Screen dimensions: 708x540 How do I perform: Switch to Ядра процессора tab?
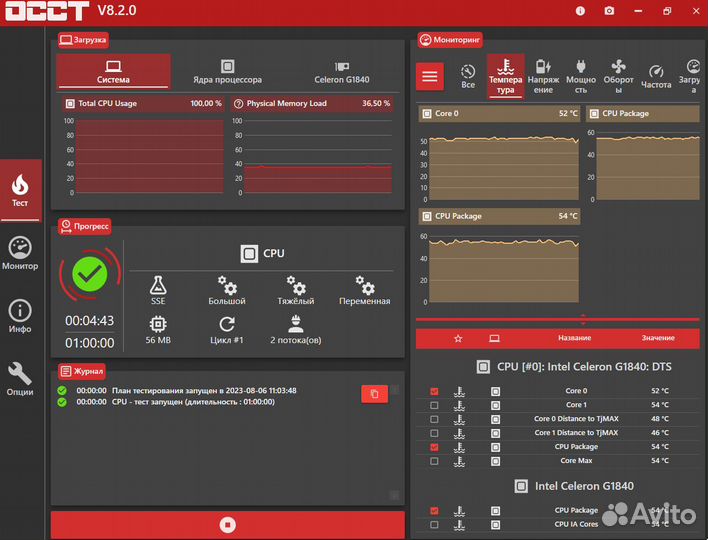point(228,72)
